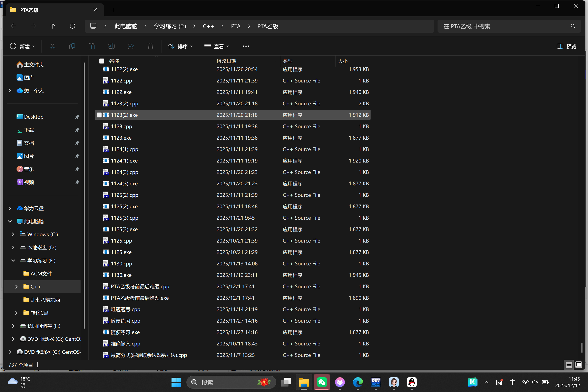Click the Delete trash can icon

point(150,46)
